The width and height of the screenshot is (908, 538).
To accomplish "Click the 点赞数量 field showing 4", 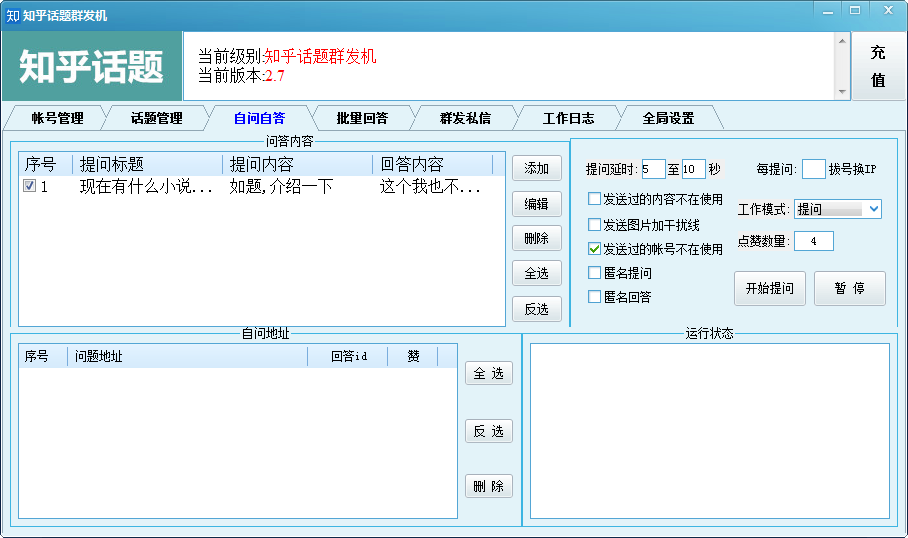I will coord(814,241).
